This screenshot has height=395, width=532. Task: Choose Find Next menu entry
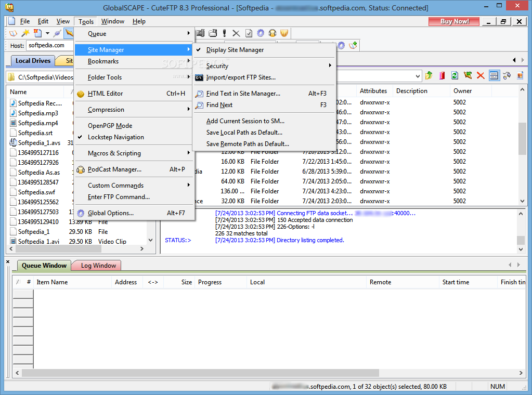[264, 105]
